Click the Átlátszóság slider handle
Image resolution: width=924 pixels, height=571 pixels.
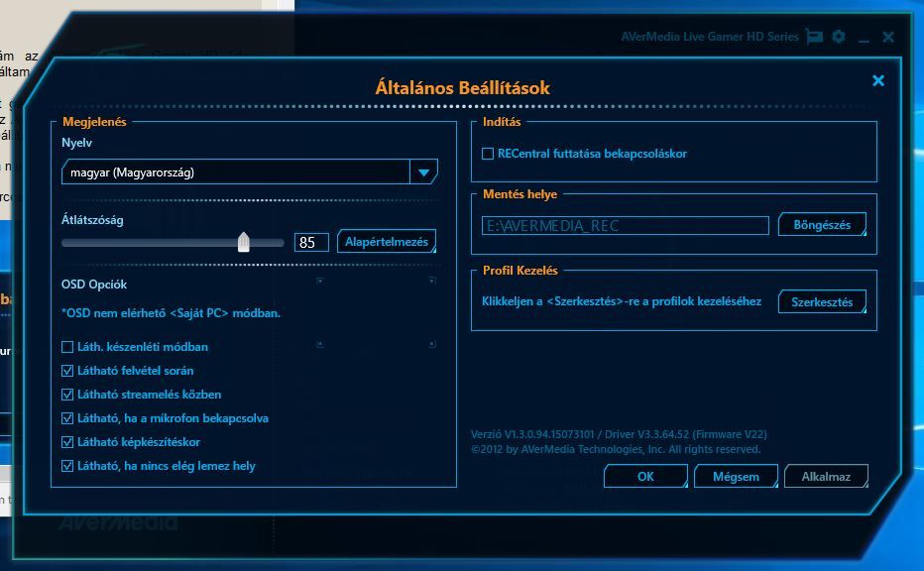243,242
